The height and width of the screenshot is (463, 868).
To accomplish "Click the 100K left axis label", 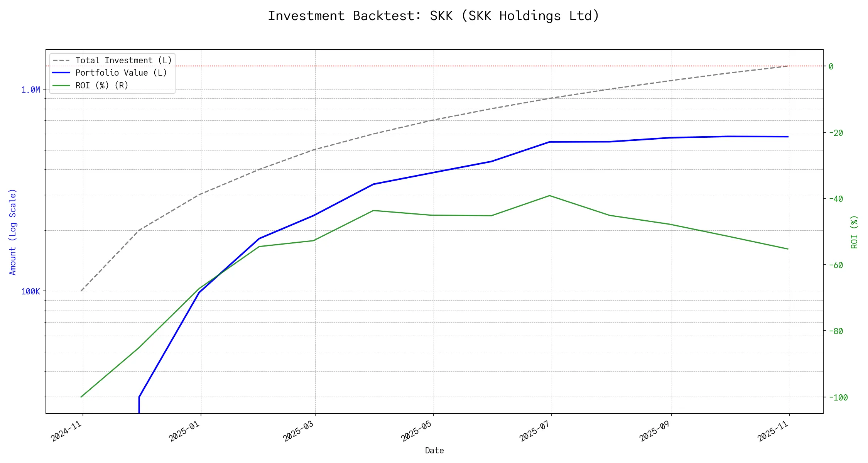I will [x=30, y=292].
